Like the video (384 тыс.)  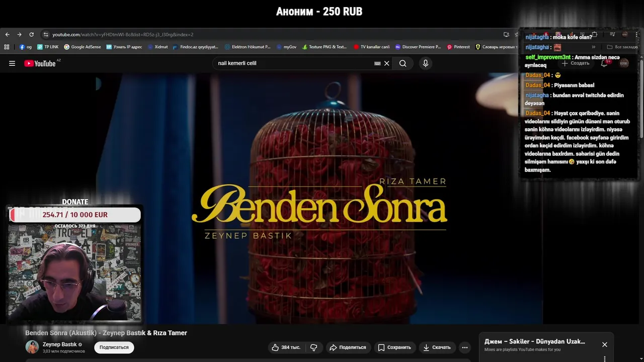click(x=286, y=347)
